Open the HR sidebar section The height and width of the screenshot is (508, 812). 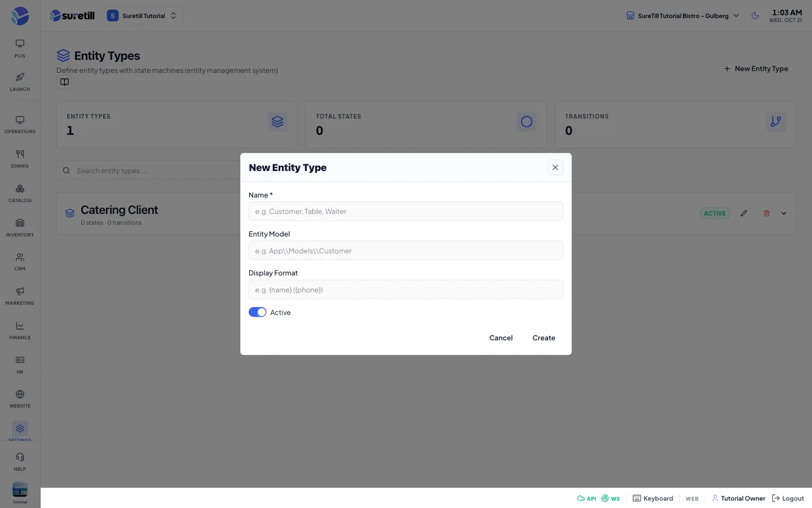(x=20, y=365)
